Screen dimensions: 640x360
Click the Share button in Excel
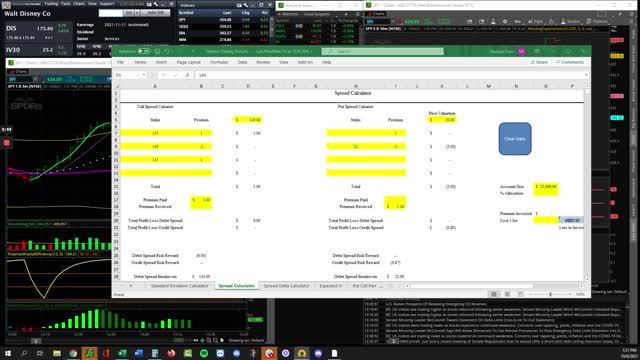point(539,62)
